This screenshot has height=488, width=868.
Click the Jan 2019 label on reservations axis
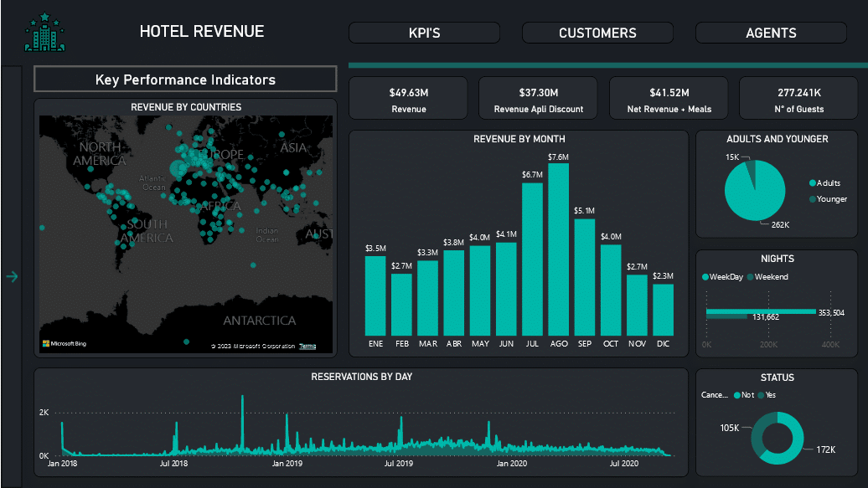tap(287, 464)
